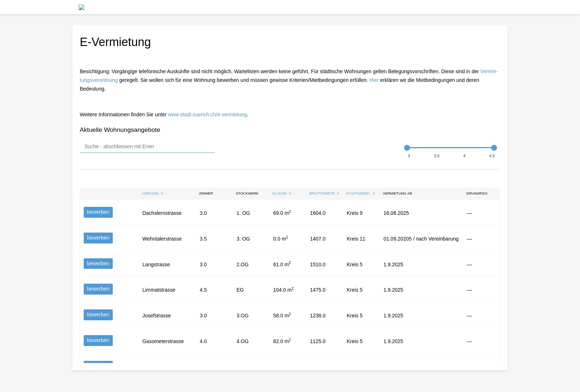Click the 'Vermietung ab' column header
580x392 pixels.
pyautogui.click(x=397, y=193)
